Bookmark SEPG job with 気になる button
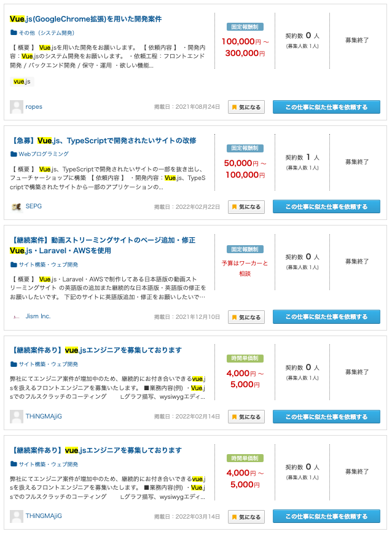 click(x=246, y=206)
